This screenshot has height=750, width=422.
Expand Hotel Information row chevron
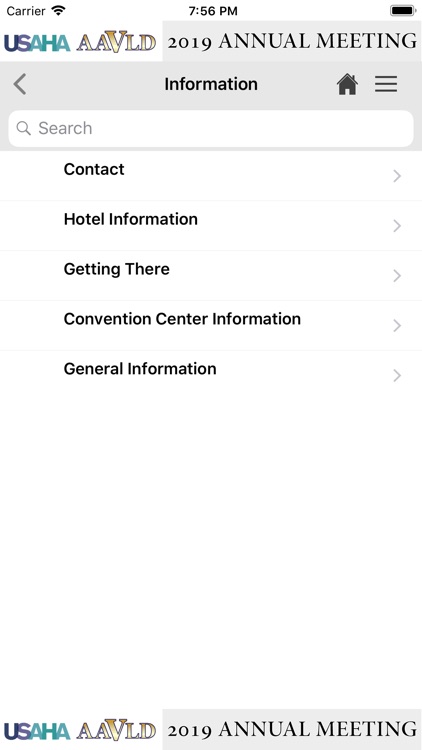[397, 226]
